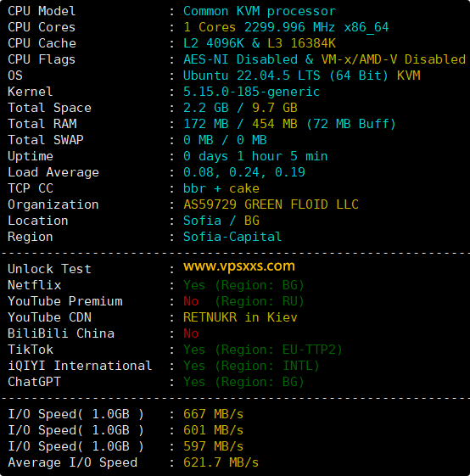Click the '1 Cores 2299.996 MHz x86_64' value

(x=286, y=27)
